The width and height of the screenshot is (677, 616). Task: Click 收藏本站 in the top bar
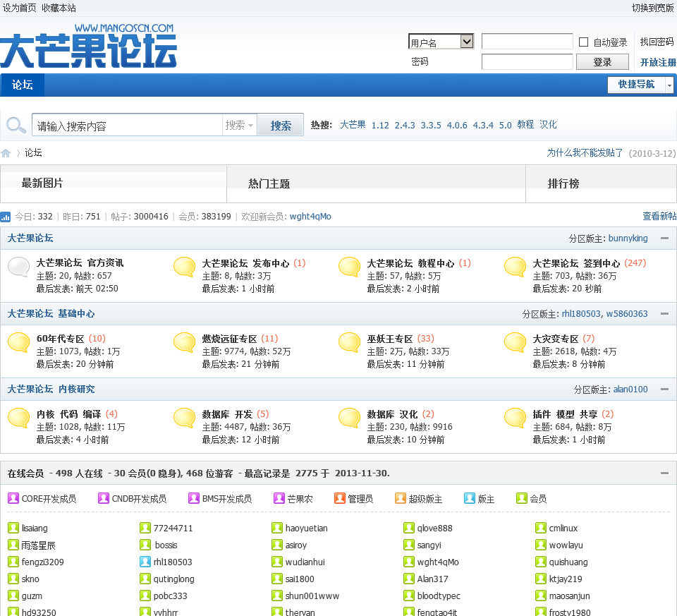tap(59, 8)
